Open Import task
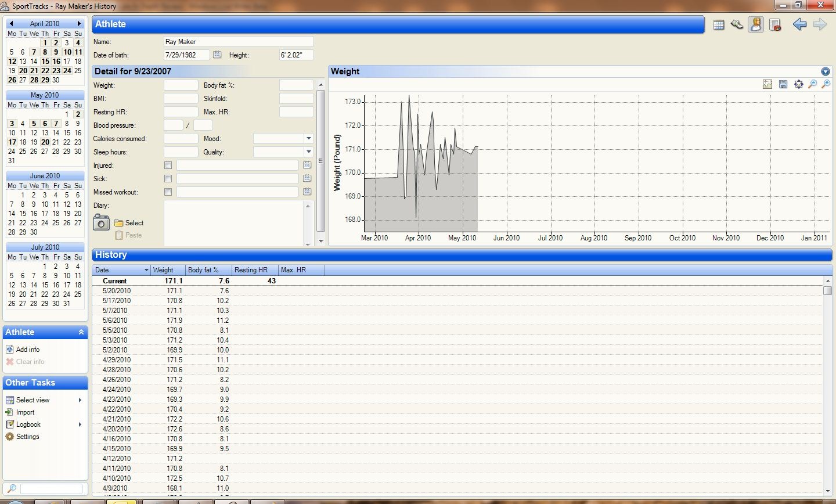Image resolution: width=836 pixels, height=504 pixels. (20, 412)
